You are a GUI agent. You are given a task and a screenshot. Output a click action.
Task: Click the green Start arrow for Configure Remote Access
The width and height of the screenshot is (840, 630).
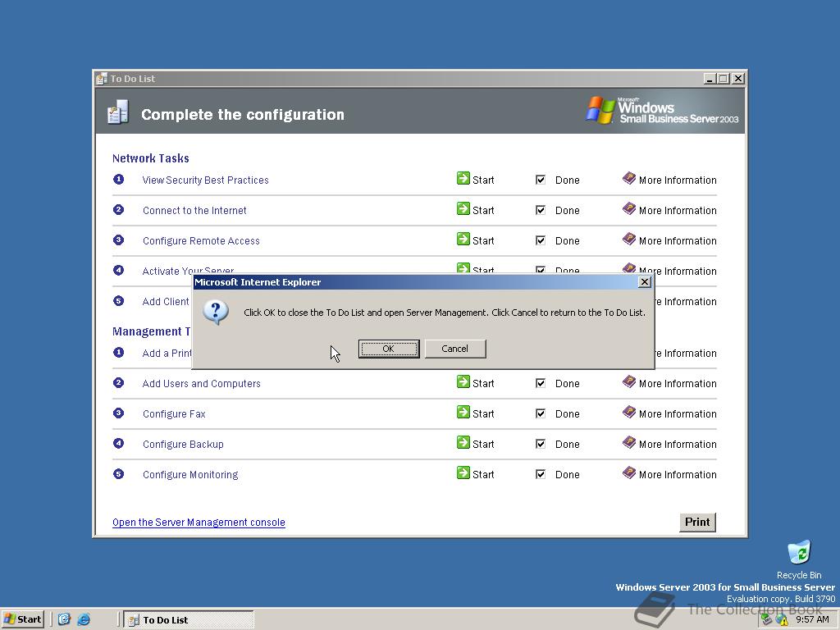click(x=463, y=239)
